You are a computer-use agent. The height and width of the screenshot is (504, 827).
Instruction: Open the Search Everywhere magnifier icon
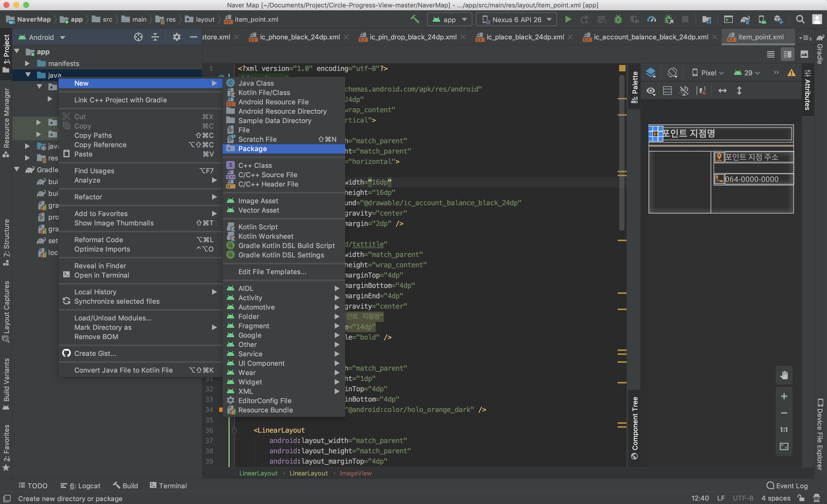tap(800, 19)
